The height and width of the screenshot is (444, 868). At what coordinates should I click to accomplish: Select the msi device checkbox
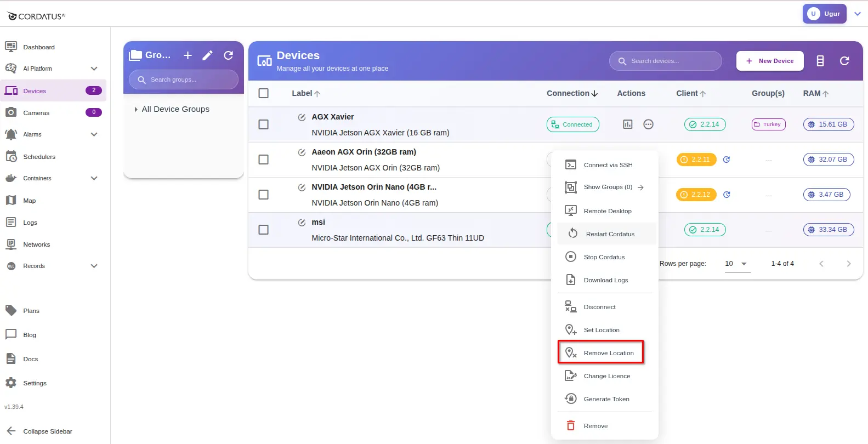coord(264,230)
